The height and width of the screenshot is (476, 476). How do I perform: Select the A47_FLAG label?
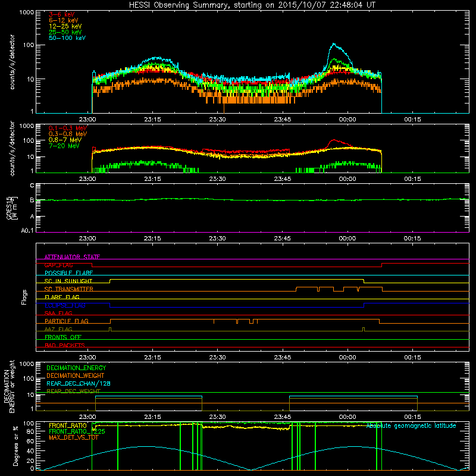coord(58,329)
